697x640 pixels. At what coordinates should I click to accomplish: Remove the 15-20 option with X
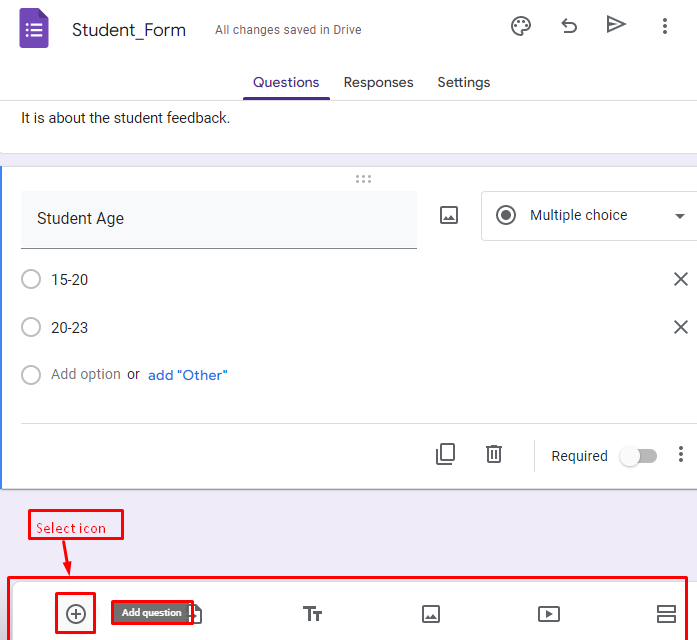[681, 280]
